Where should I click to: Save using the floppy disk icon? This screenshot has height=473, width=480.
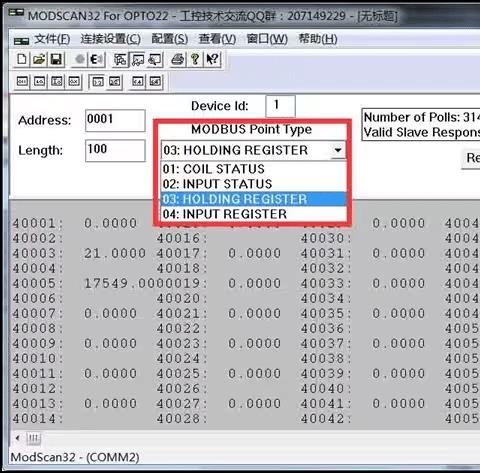pos(56,60)
